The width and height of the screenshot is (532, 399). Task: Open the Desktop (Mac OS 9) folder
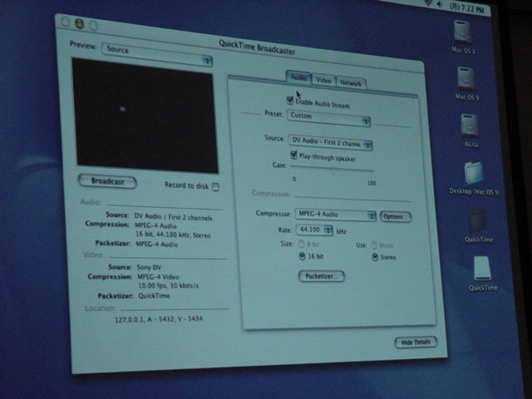click(x=474, y=174)
